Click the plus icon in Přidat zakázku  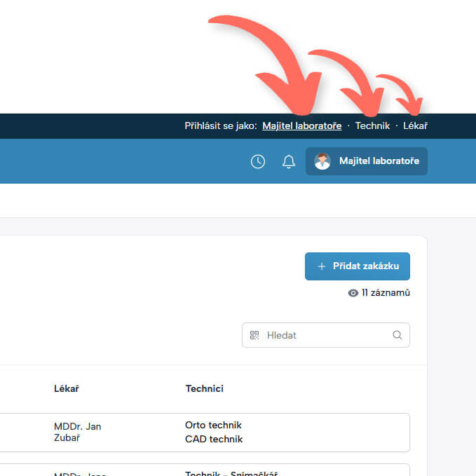tap(322, 266)
